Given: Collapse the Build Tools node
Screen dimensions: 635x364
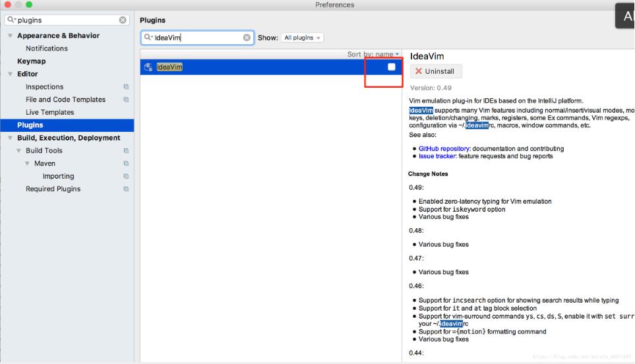Looking at the screenshot, I should 18,150.
